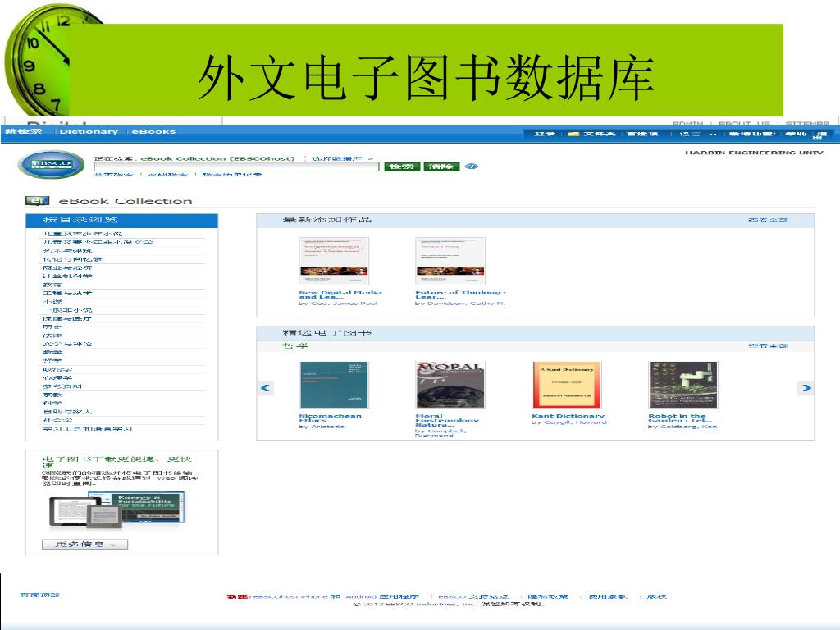
Task: Open the 语言 language dropdown
Action: pos(697,134)
